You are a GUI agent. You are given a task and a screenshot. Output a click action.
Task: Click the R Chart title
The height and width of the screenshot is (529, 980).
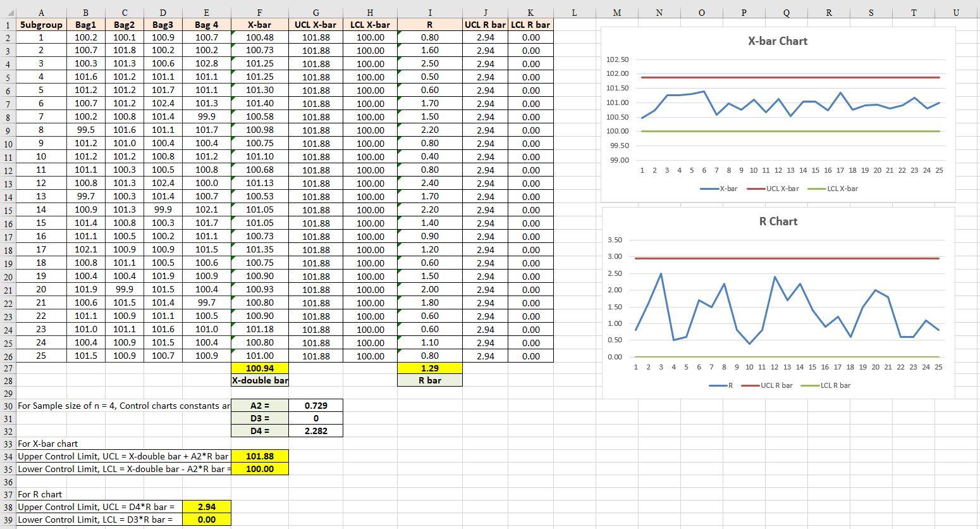click(777, 221)
